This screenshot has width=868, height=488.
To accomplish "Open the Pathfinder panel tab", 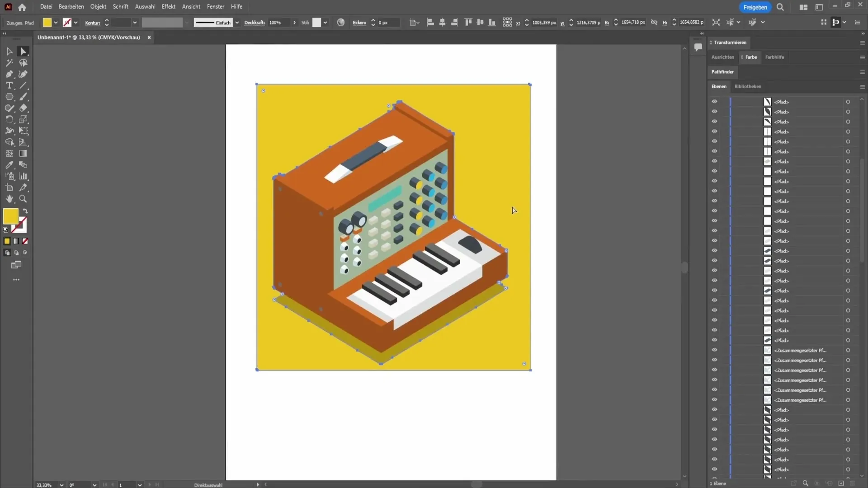I will (722, 72).
